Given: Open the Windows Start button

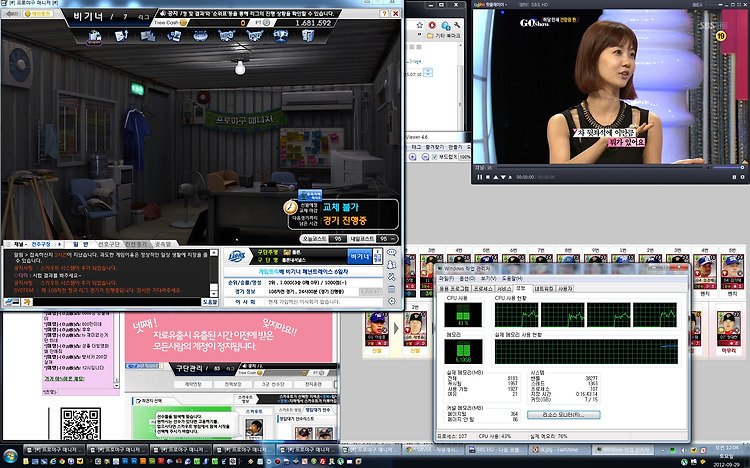Looking at the screenshot, I should [x=10, y=455].
